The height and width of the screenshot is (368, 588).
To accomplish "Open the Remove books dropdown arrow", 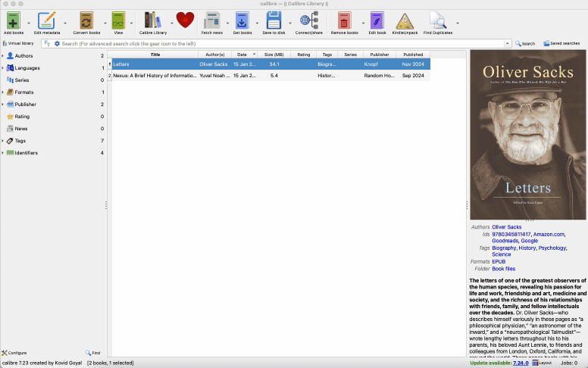I will (363, 23).
